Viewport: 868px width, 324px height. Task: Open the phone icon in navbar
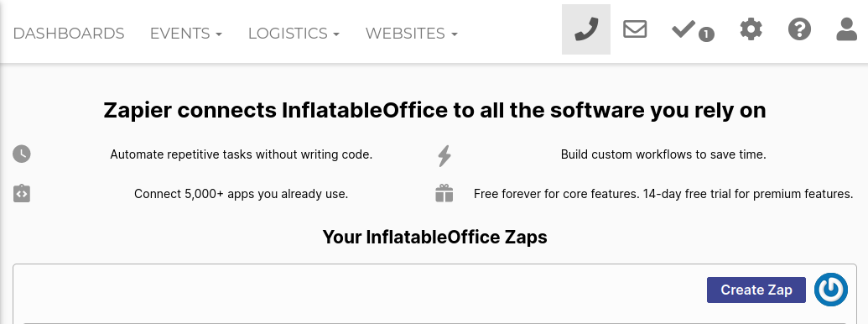[x=586, y=29]
